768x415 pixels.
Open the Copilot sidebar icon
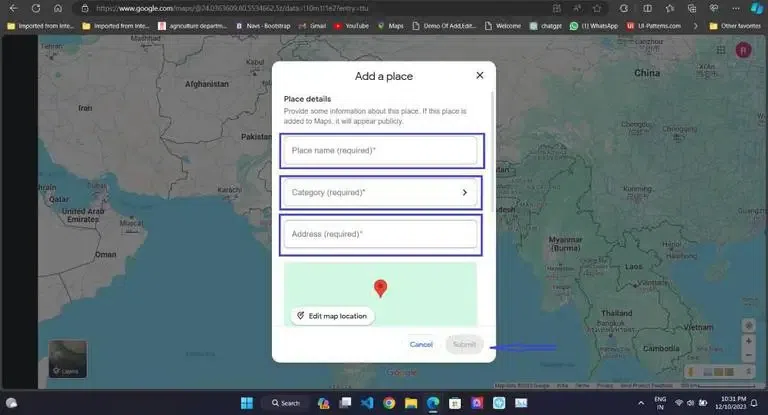[757, 8]
